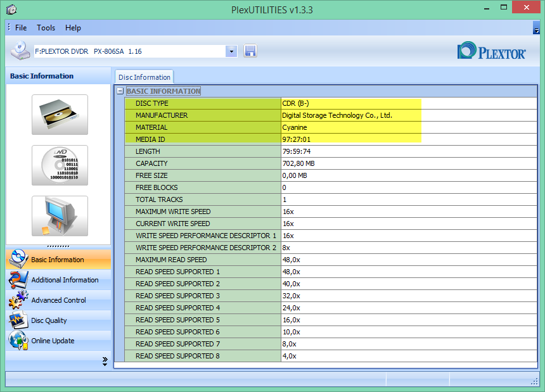The width and height of the screenshot is (545, 392).
Task: Click Digital Storage Technology Co., Ltd. value
Action: (337, 115)
